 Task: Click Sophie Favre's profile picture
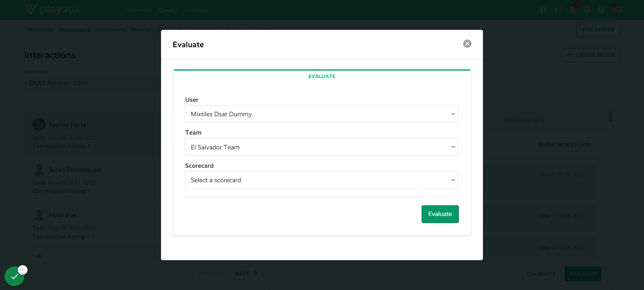tap(39, 125)
